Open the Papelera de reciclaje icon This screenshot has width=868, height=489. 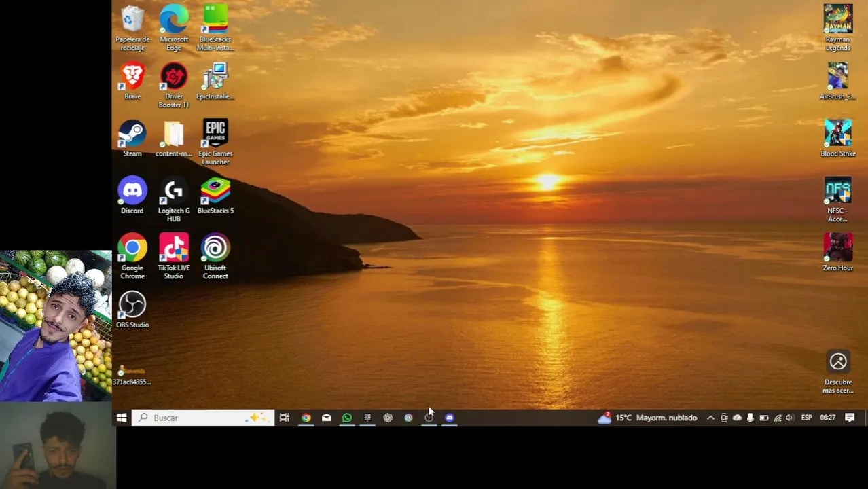point(132,27)
